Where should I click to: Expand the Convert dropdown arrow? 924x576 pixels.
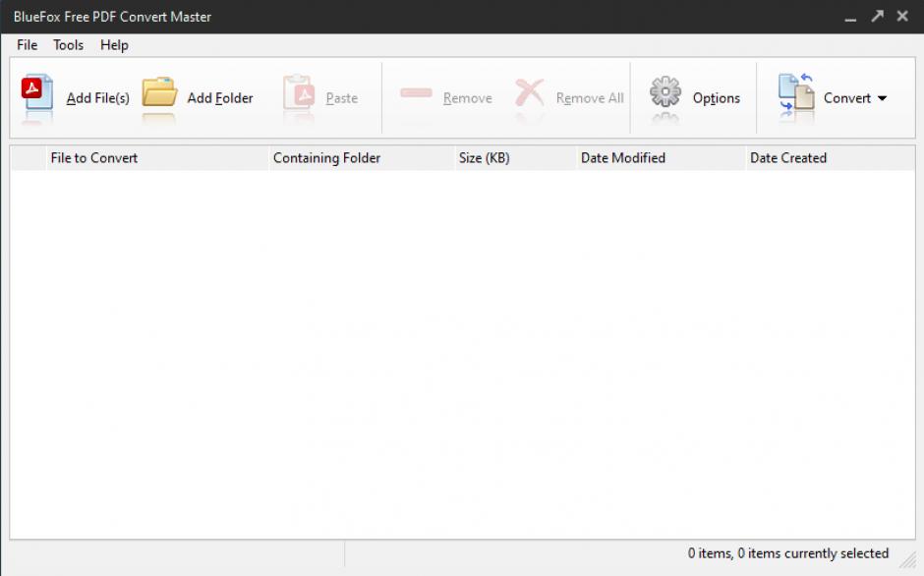[x=882, y=98]
